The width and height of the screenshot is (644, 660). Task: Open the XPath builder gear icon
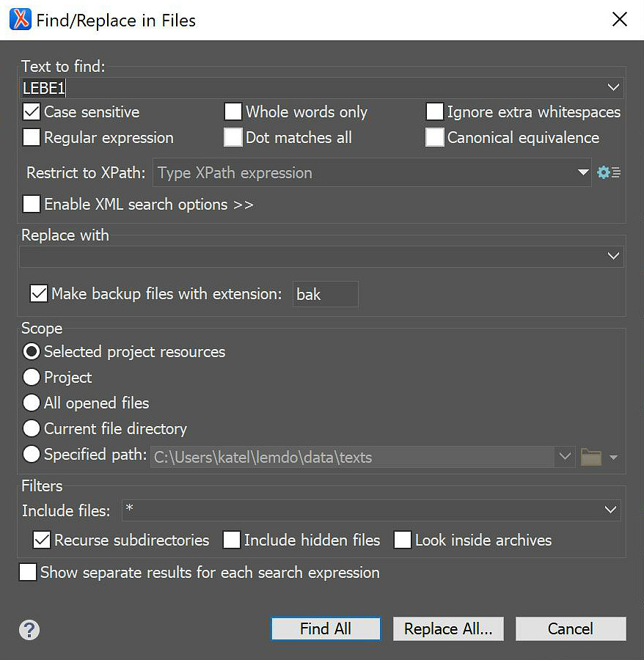click(604, 172)
